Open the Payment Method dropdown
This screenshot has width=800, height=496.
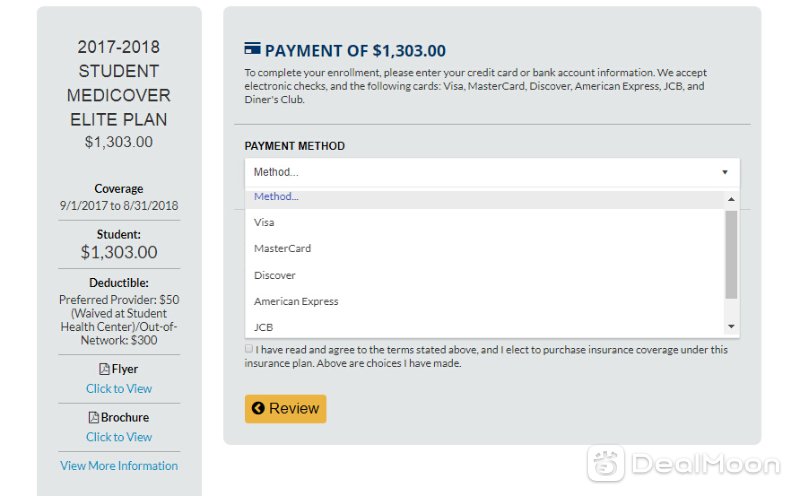(x=492, y=172)
